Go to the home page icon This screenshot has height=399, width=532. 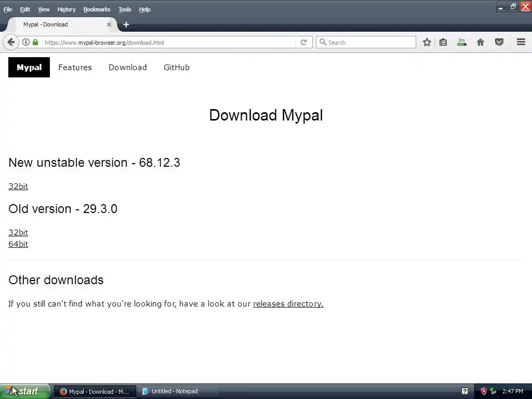coord(481,43)
